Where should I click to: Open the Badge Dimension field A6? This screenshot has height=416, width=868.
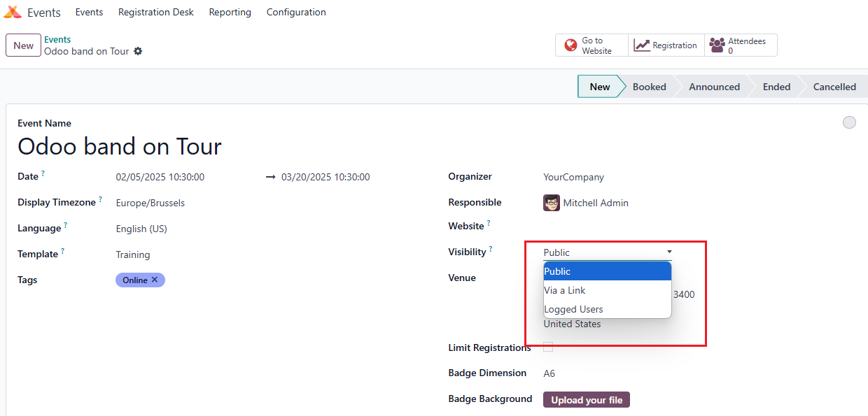tap(549, 373)
